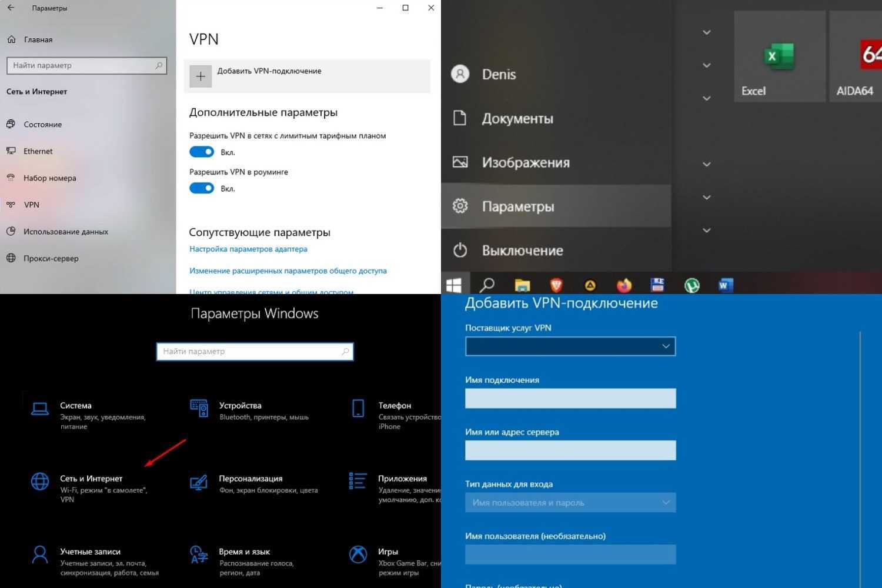Open File Explorer from the taskbar
The width and height of the screenshot is (882, 588).
[x=522, y=285]
